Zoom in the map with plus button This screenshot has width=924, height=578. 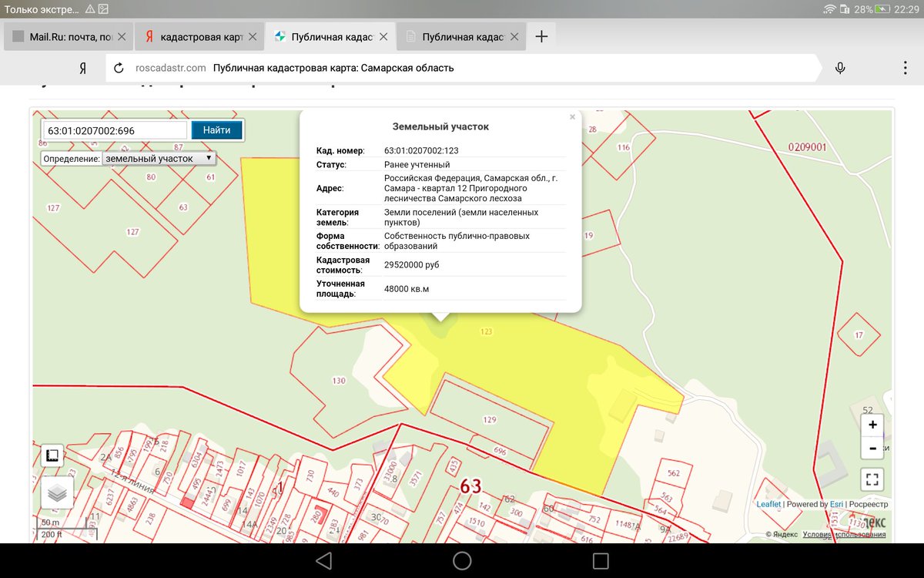pyautogui.click(x=872, y=425)
